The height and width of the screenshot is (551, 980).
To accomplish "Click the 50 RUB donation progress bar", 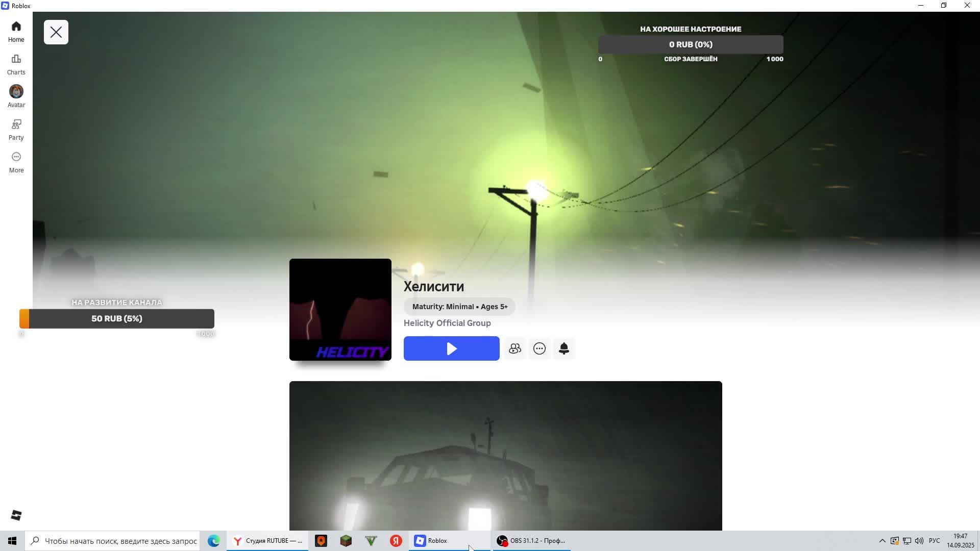I will click(x=117, y=318).
